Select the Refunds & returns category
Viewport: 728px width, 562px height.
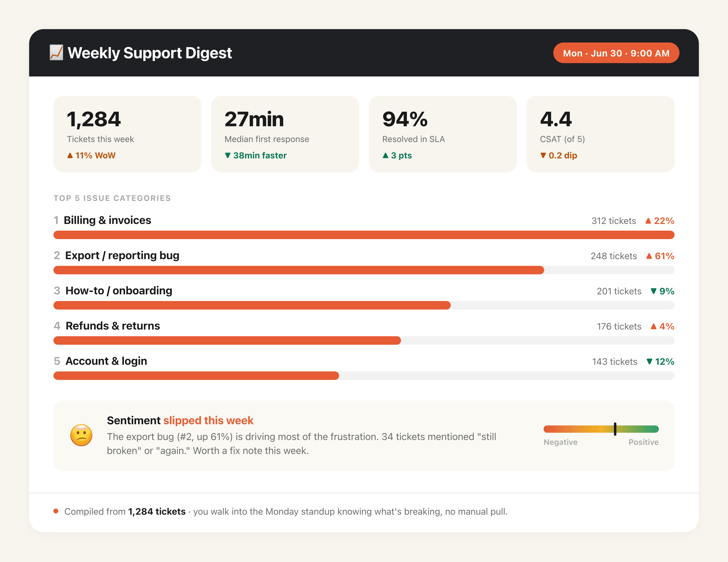[113, 326]
